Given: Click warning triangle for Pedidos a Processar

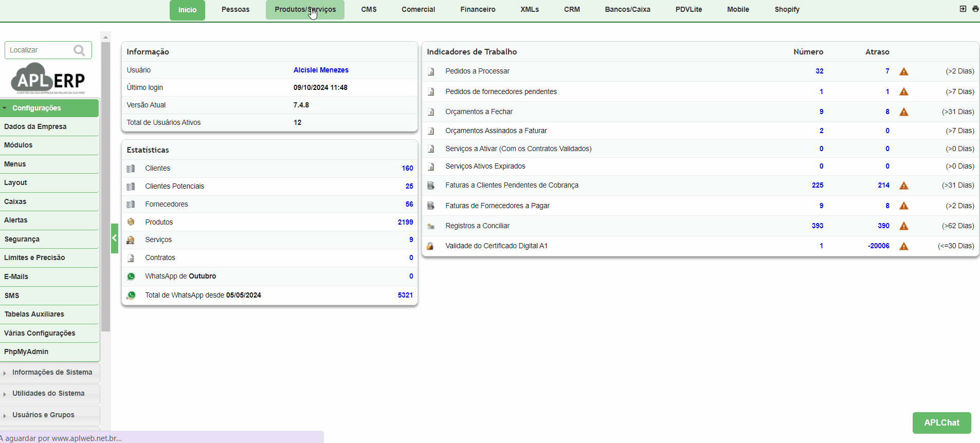Looking at the screenshot, I should pos(904,71).
